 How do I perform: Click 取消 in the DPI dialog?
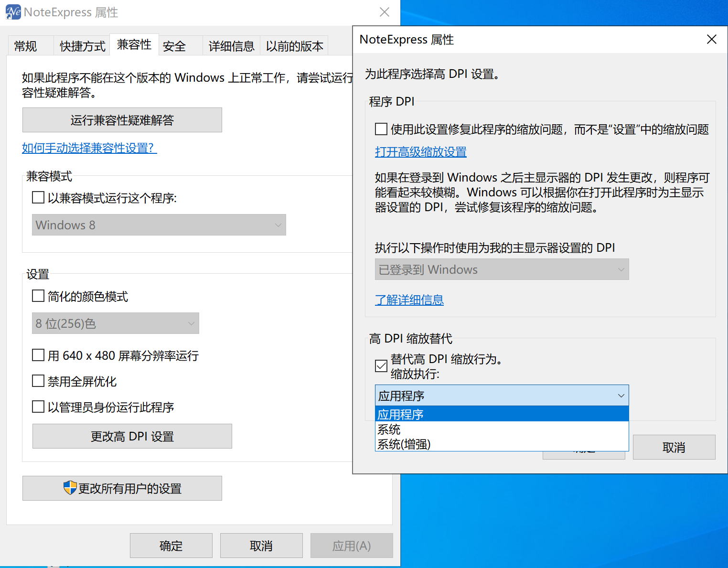674,447
